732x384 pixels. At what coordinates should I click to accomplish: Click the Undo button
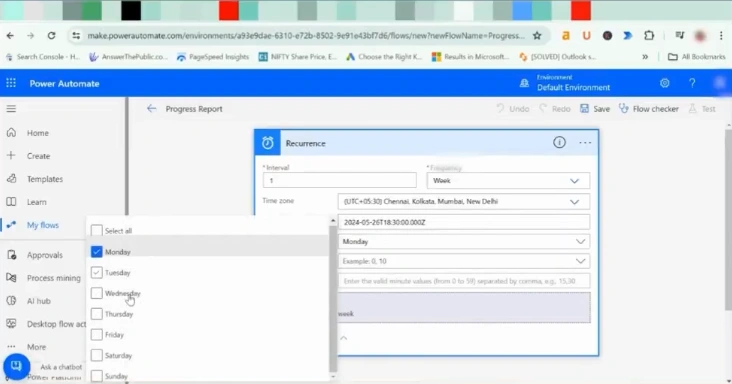point(513,109)
